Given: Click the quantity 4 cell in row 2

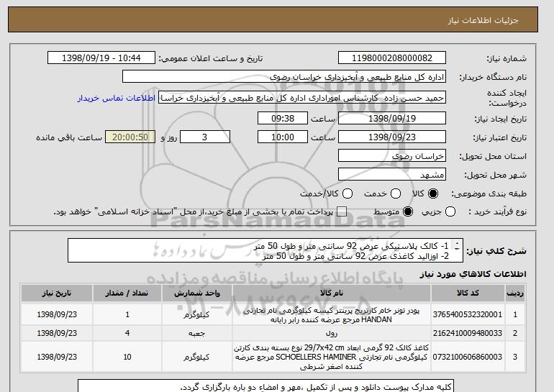Looking at the screenshot, I should pos(127,333).
